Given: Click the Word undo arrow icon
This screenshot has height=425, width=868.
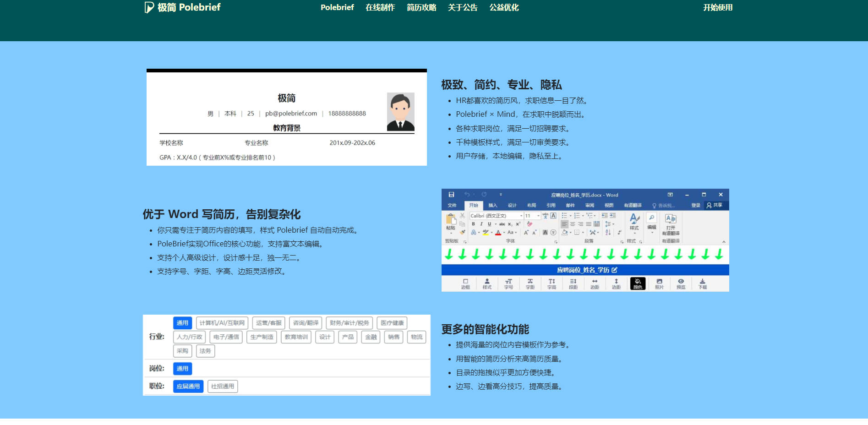Looking at the screenshot, I should tap(467, 195).
